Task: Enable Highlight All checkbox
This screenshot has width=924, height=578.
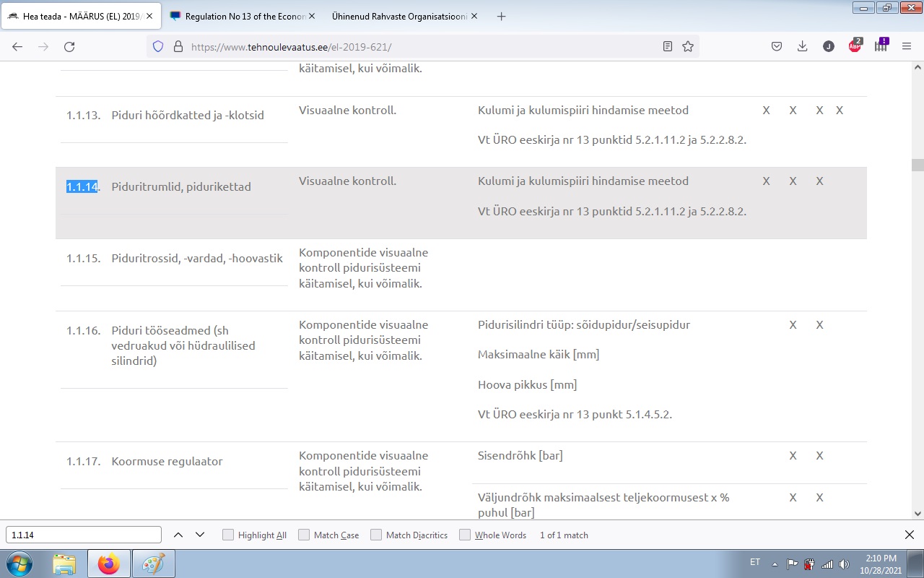Action: pyautogui.click(x=228, y=535)
